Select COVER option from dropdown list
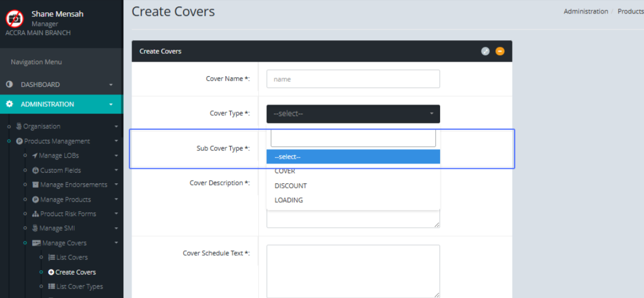The height and width of the screenshot is (298, 644). pos(285,172)
